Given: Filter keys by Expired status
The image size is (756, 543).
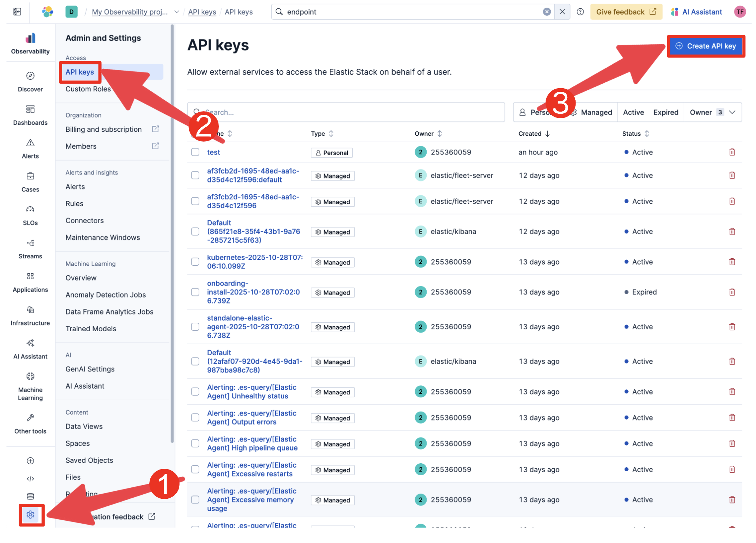Looking at the screenshot, I should (x=665, y=112).
